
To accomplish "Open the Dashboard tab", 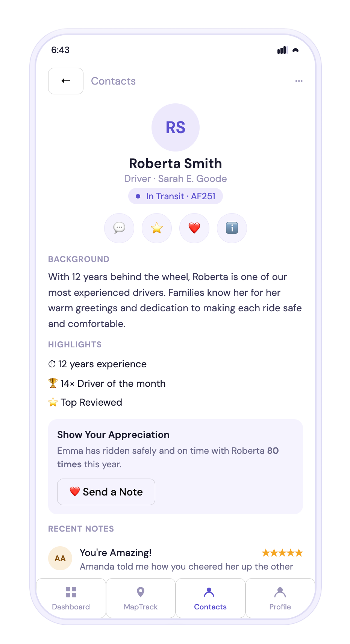I will pos(71,598).
